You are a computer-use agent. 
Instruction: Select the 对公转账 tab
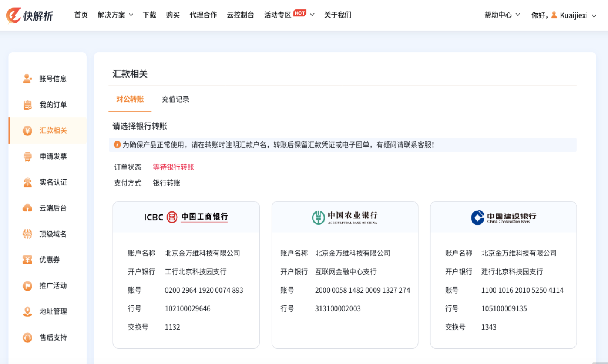tap(130, 99)
